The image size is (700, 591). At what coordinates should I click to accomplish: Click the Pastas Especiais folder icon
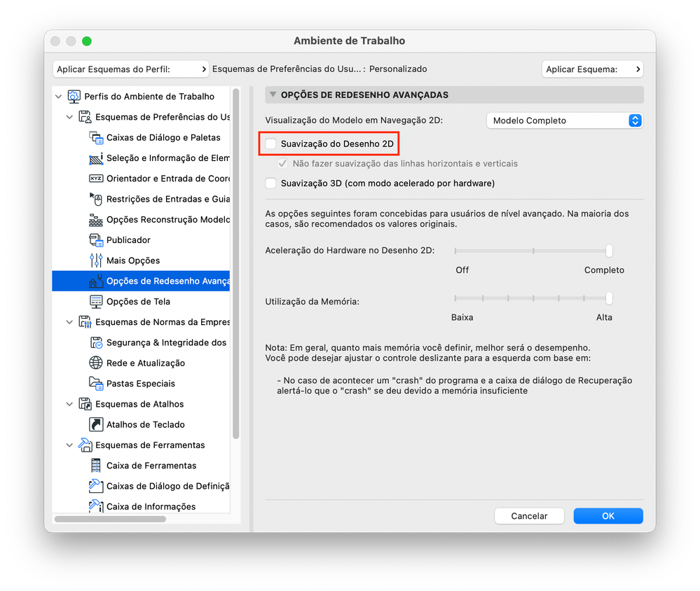(x=96, y=384)
